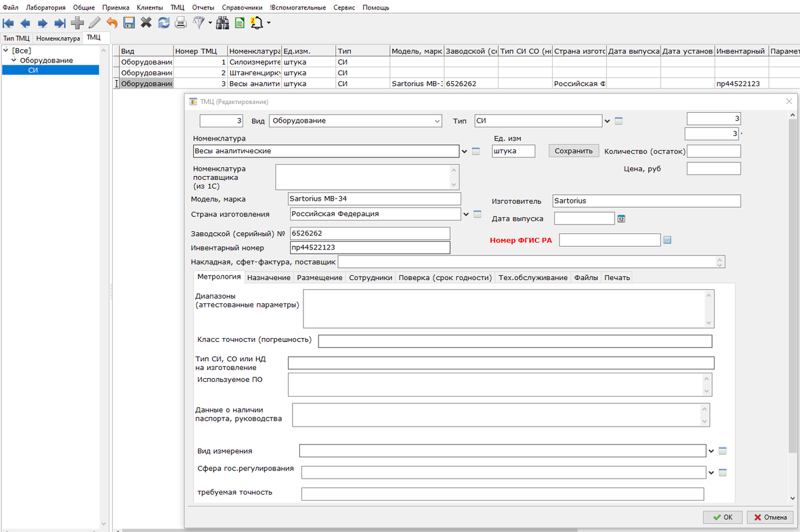
Task: Click the Цена, руб input field
Action: coord(713,169)
